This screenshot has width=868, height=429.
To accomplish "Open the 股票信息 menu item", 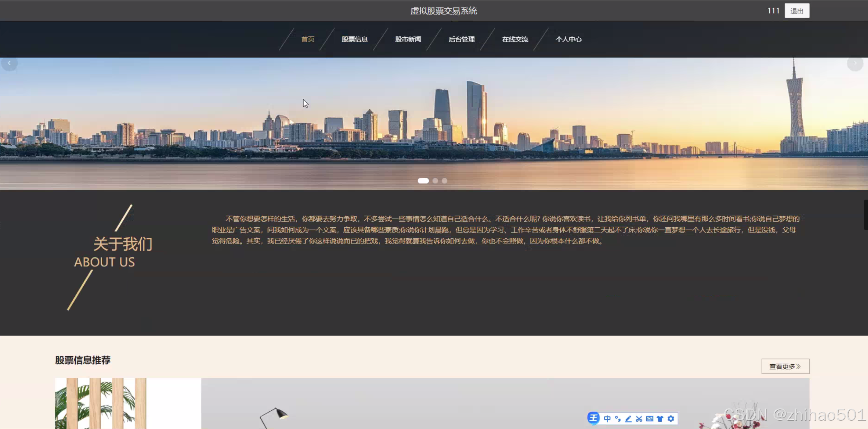I will (354, 39).
